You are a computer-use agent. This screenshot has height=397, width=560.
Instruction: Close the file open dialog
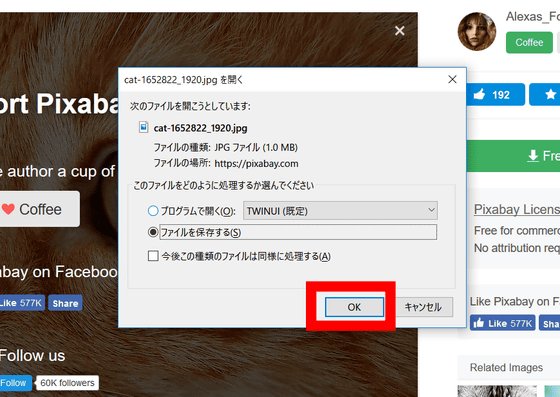tap(452, 79)
